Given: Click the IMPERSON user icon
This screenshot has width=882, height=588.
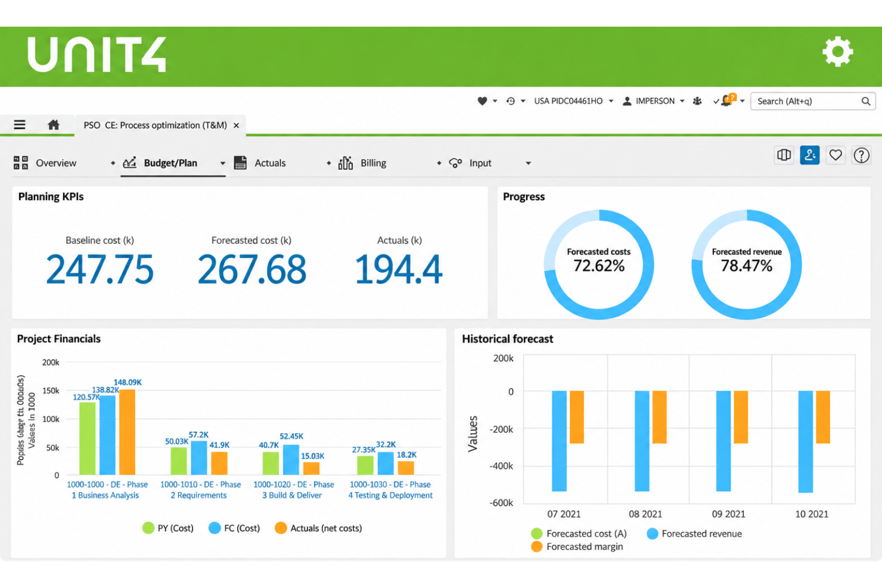Looking at the screenshot, I should tap(627, 101).
